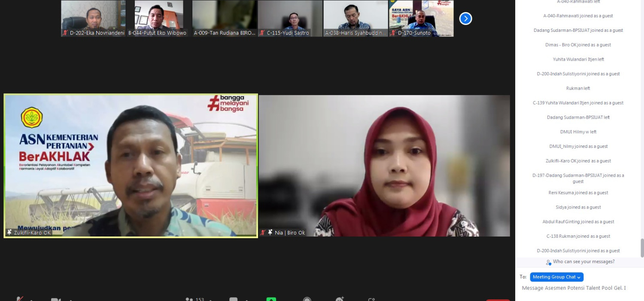Open the Reactions emoji icon
The height and width of the screenshot is (301, 644).
pyautogui.click(x=340, y=299)
